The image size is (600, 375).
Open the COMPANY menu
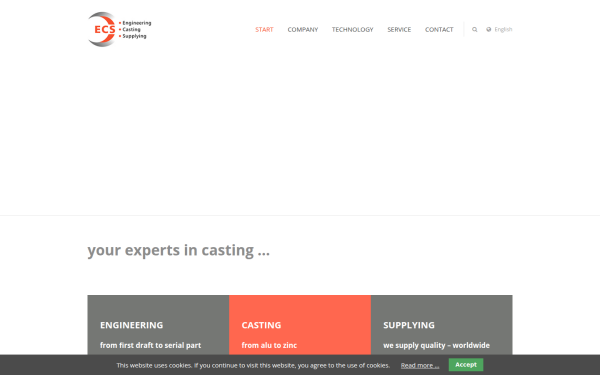(x=303, y=29)
